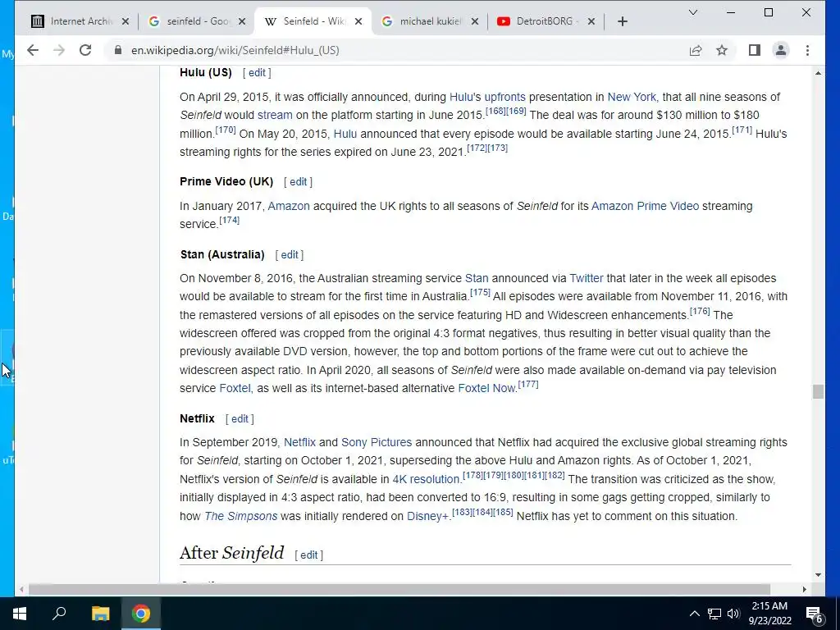The image size is (840, 630).
Task: Close the Internet Archive tab
Action: click(126, 21)
